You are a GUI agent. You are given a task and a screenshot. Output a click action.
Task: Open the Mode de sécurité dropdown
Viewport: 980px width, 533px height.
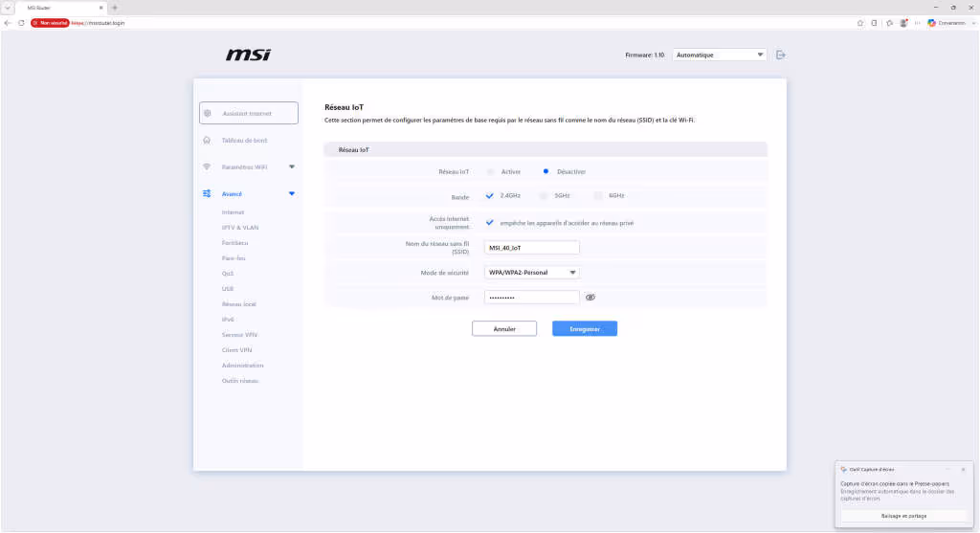[531, 273]
